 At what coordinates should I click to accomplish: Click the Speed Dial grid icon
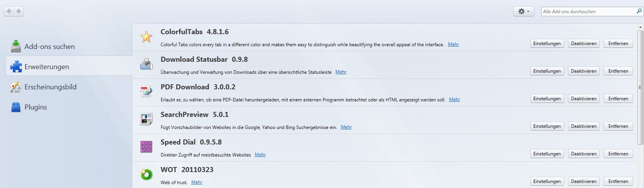click(x=146, y=147)
